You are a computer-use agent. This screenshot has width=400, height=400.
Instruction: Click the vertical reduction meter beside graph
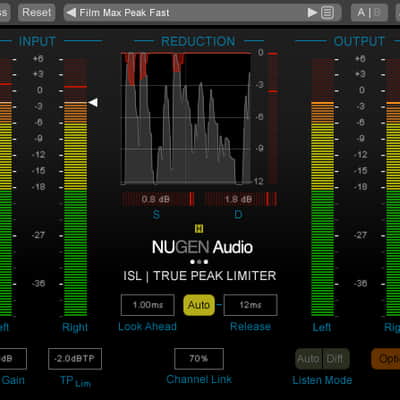pos(273,118)
